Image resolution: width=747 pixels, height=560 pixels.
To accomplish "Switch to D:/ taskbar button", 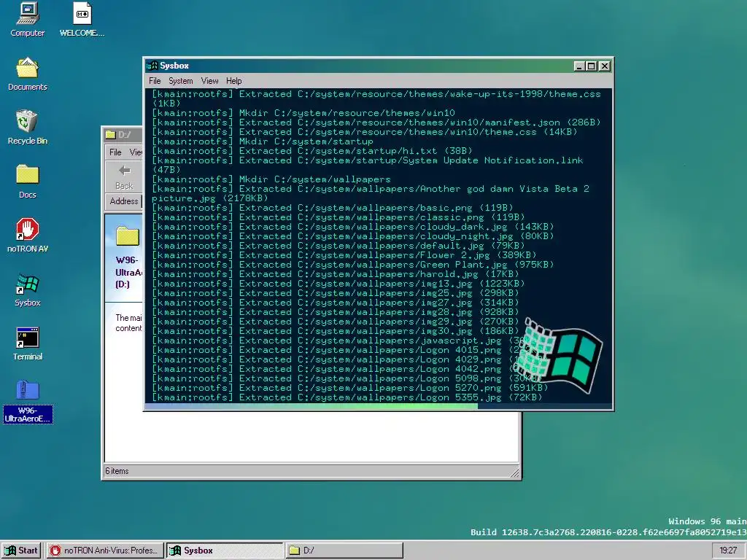I will (x=344, y=551).
